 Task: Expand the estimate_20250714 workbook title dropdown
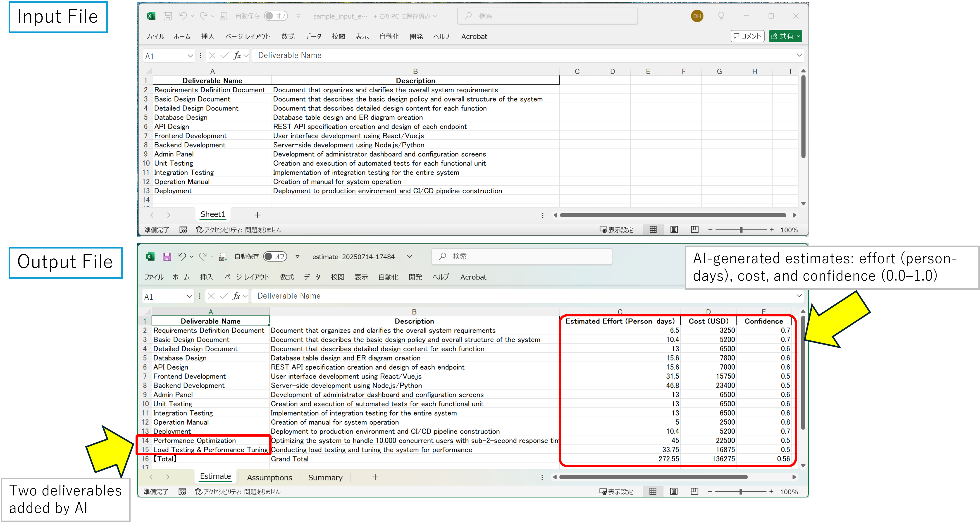tap(410, 256)
